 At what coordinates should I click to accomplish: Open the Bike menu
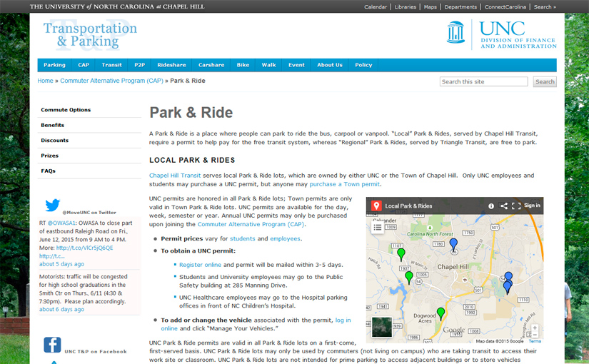(x=243, y=65)
